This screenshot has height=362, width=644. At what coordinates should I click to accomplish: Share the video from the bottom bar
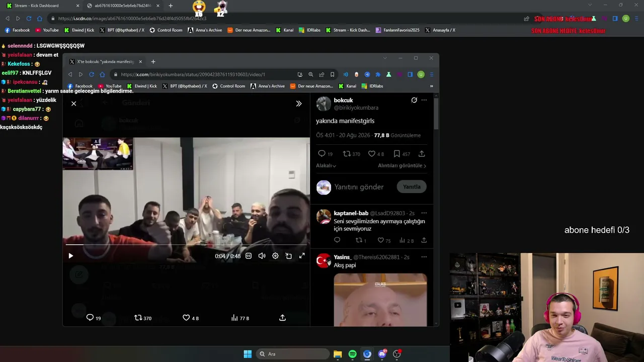[283, 318]
